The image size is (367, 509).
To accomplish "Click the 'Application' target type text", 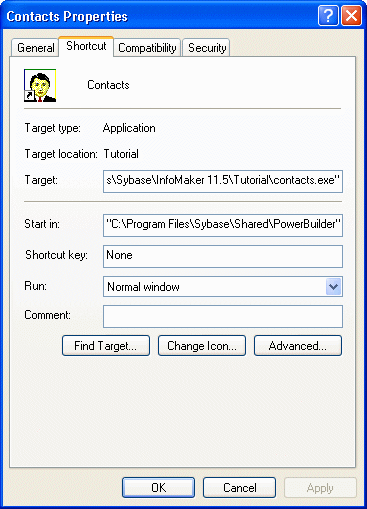I will [x=129, y=128].
